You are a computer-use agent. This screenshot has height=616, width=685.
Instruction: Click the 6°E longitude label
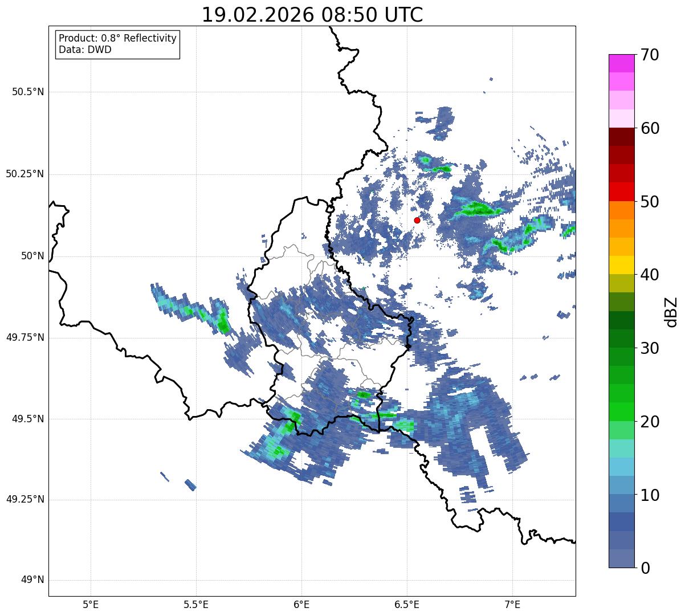(301, 605)
